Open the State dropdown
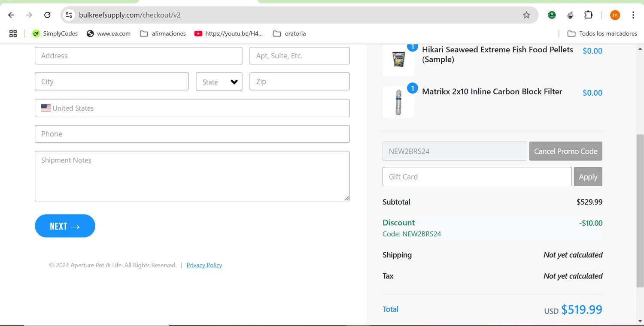Screen dimensions: 644x326 tap(219, 82)
